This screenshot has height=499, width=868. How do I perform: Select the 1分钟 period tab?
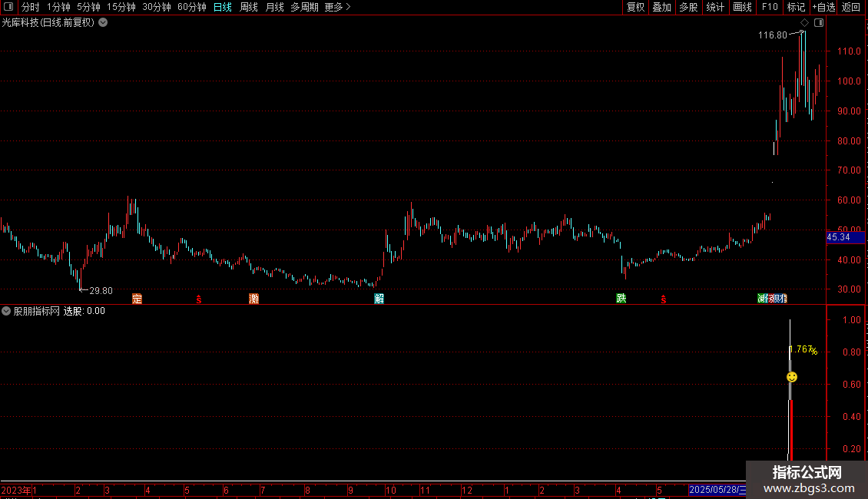pos(58,7)
